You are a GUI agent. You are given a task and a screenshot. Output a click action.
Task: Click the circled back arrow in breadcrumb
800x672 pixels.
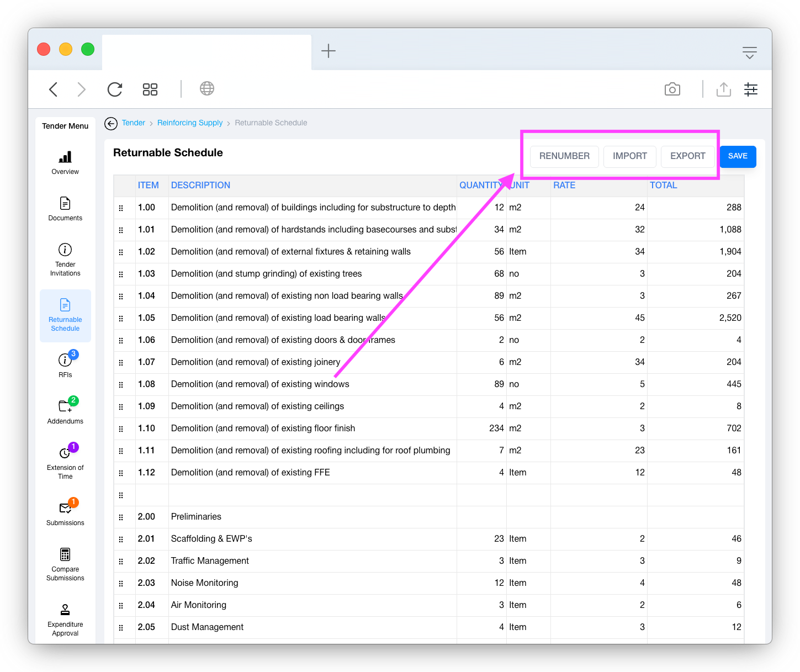(x=111, y=123)
